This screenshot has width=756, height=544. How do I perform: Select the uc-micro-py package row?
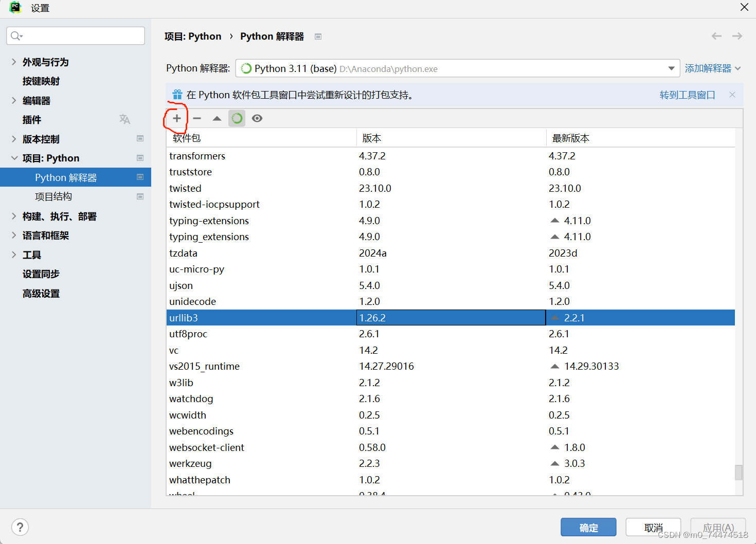click(x=451, y=269)
